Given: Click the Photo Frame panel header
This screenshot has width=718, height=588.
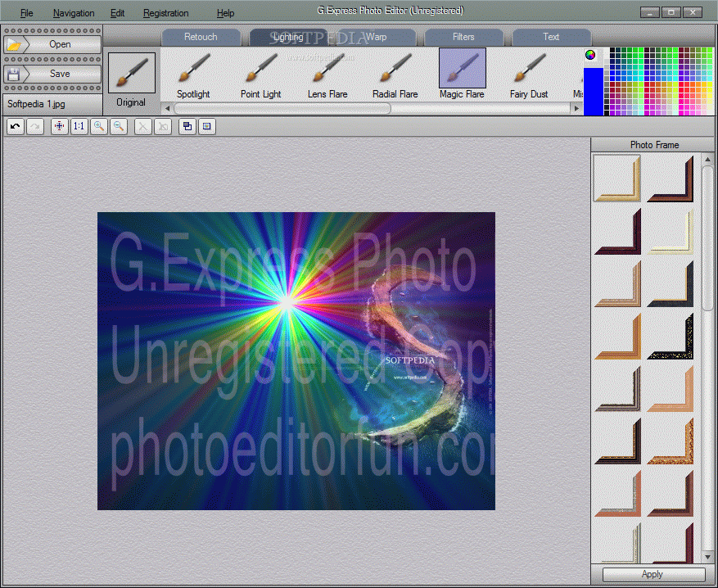Looking at the screenshot, I should coord(654,145).
